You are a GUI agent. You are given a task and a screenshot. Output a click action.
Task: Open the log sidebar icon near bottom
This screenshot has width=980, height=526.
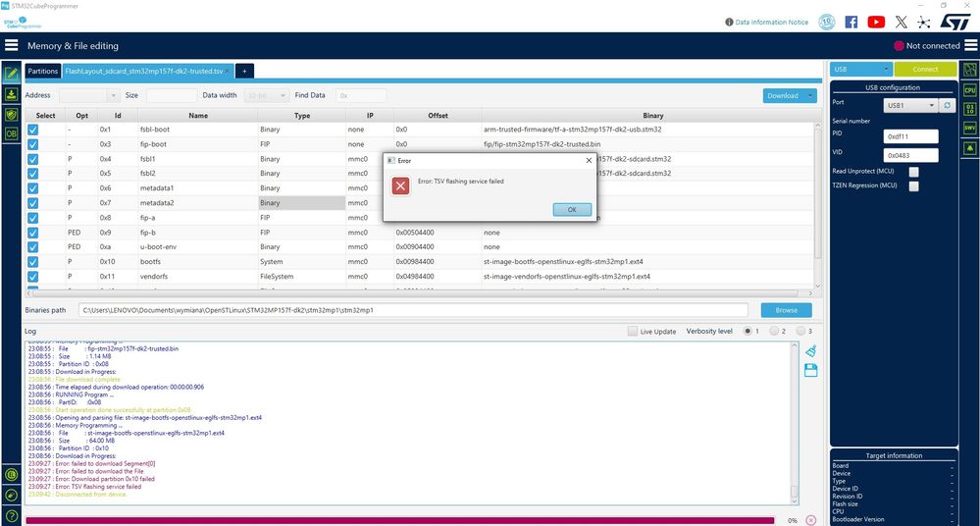11,475
